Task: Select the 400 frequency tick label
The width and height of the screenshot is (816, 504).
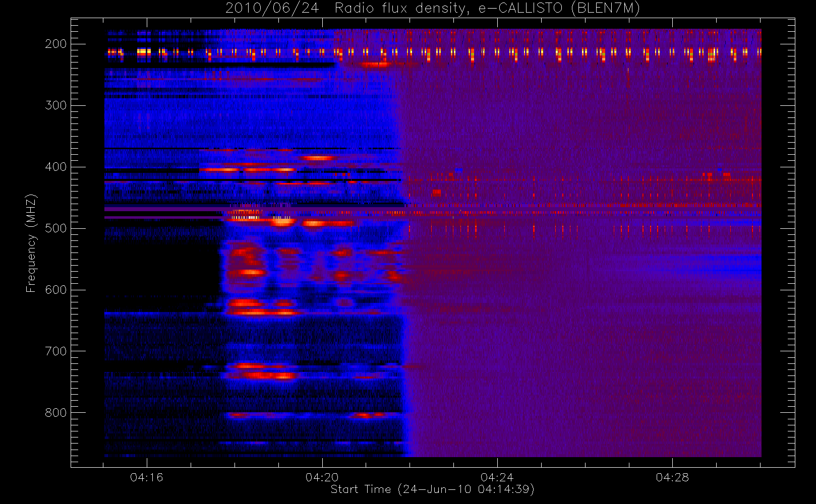Action: click(56, 167)
